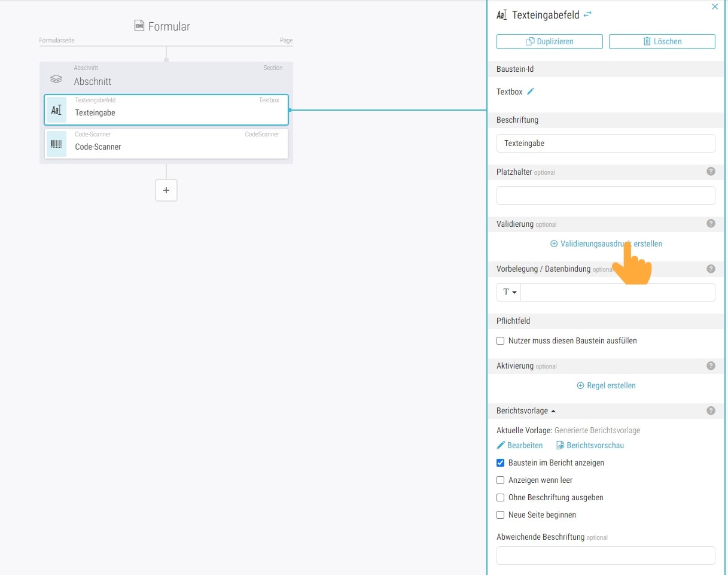Click the plus button below the section
The width and height of the screenshot is (728, 575).
click(x=166, y=190)
